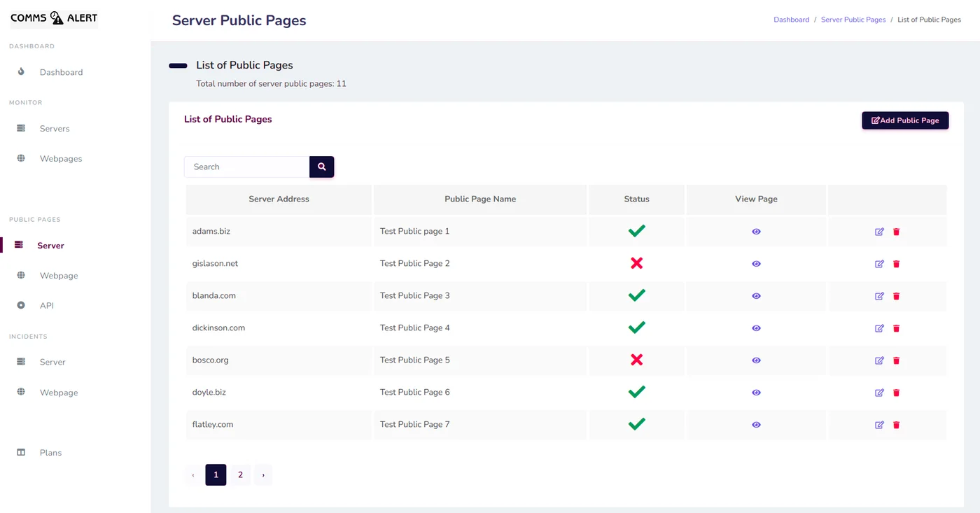Delete the flatley.com public page
Image resolution: width=980 pixels, height=513 pixels.
896,425
